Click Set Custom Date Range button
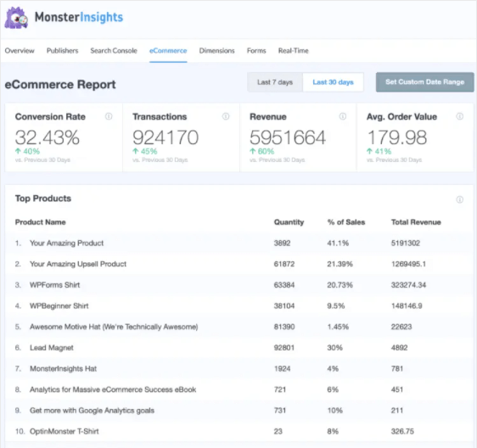 425,82
